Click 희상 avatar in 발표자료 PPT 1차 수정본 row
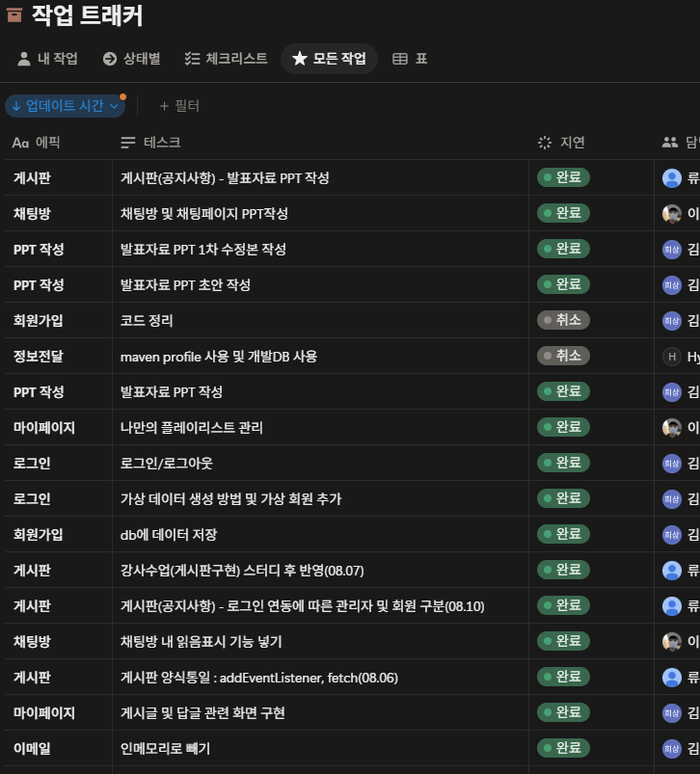This screenshot has width=700, height=774. point(672,250)
